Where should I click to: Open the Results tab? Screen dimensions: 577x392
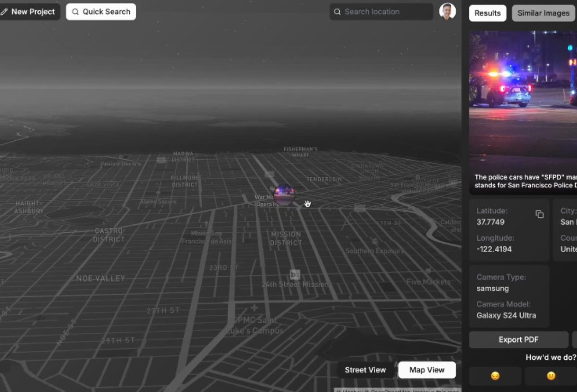[487, 13]
